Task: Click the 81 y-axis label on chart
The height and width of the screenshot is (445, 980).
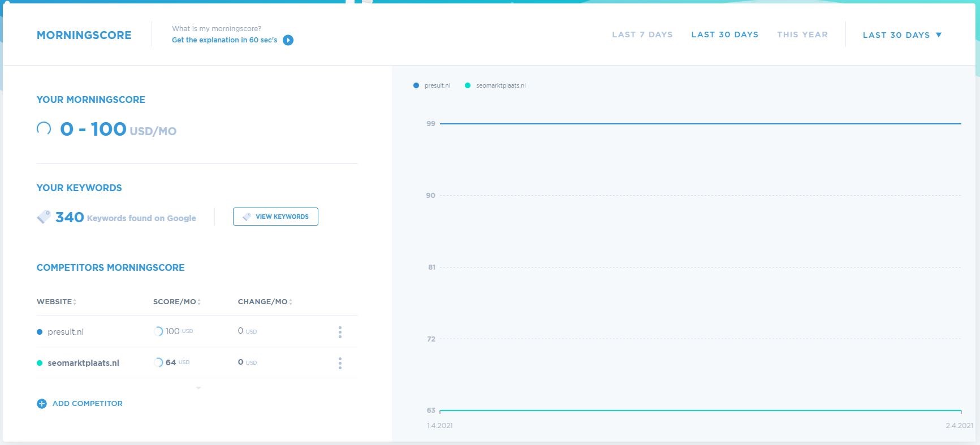Action: [x=431, y=267]
